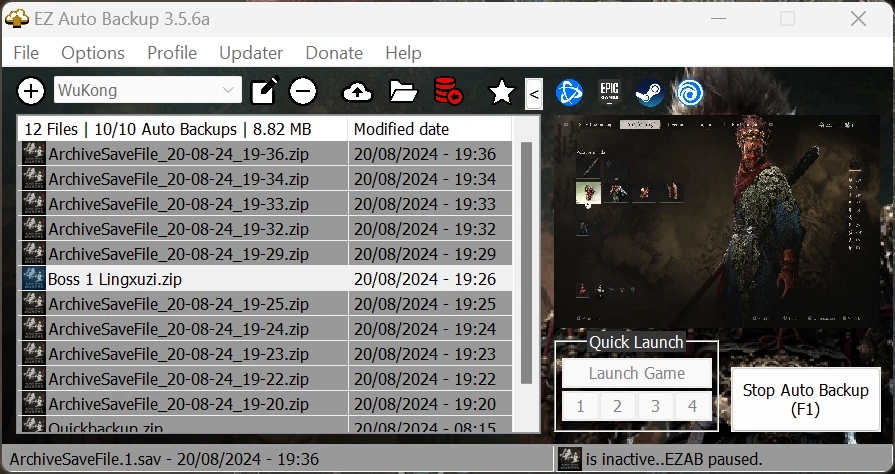
Task: Click the remove profile minus icon
Action: click(303, 91)
